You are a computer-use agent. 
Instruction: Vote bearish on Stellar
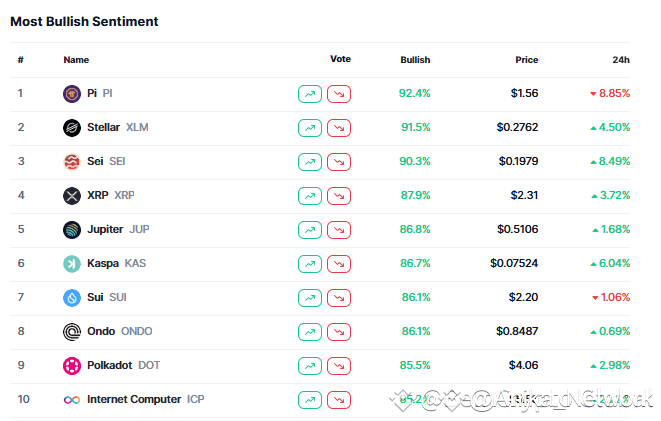(x=340, y=128)
